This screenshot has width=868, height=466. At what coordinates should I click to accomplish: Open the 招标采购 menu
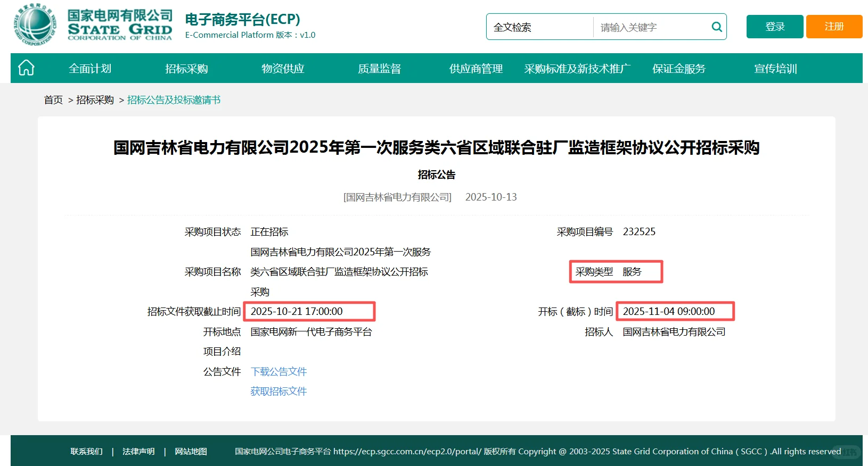[186, 69]
